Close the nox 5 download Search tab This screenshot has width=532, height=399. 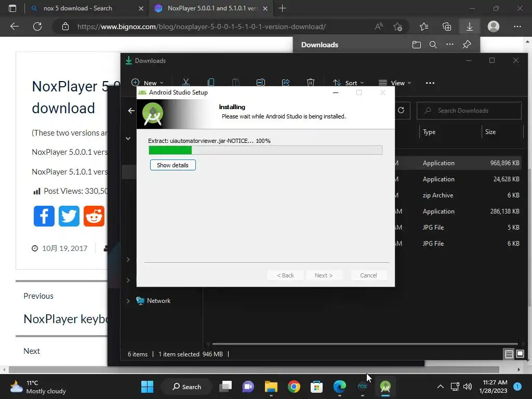141,8
